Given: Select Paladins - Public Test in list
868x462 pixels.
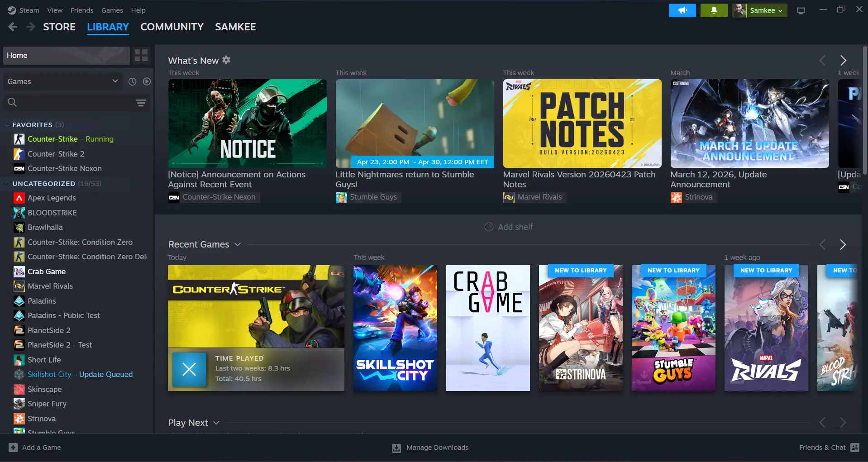Looking at the screenshot, I should [x=64, y=315].
